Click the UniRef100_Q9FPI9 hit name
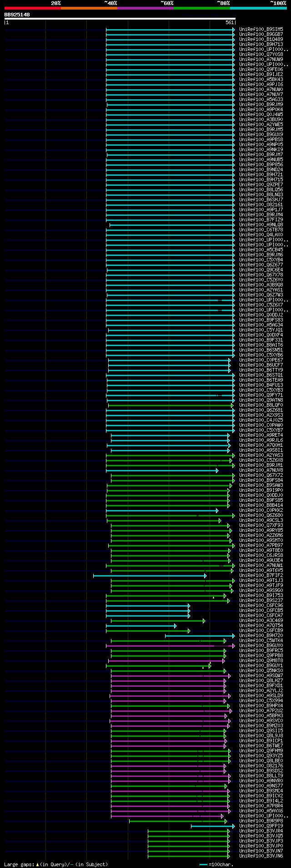The height and width of the screenshot is (868, 291). tap(261, 826)
